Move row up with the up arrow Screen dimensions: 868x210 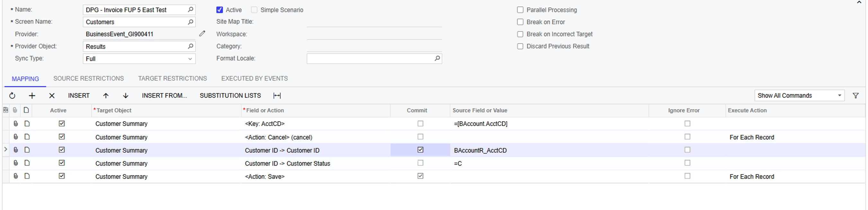[x=106, y=96]
